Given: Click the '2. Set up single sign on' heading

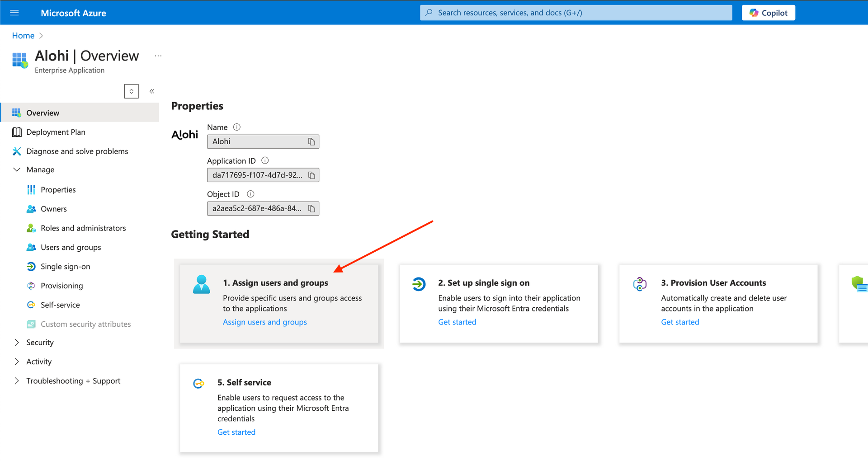Looking at the screenshot, I should coord(484,283).
